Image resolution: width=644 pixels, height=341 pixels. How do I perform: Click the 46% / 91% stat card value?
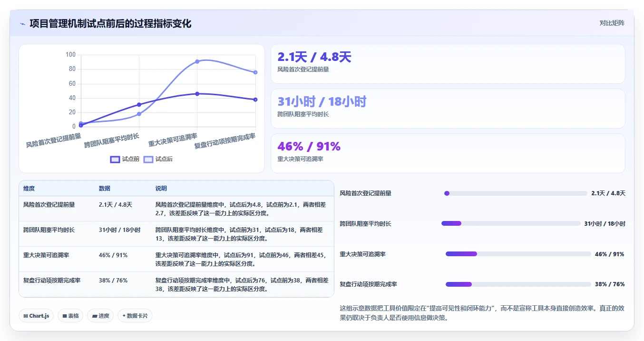pyautogui.click(x=309, y=146)
